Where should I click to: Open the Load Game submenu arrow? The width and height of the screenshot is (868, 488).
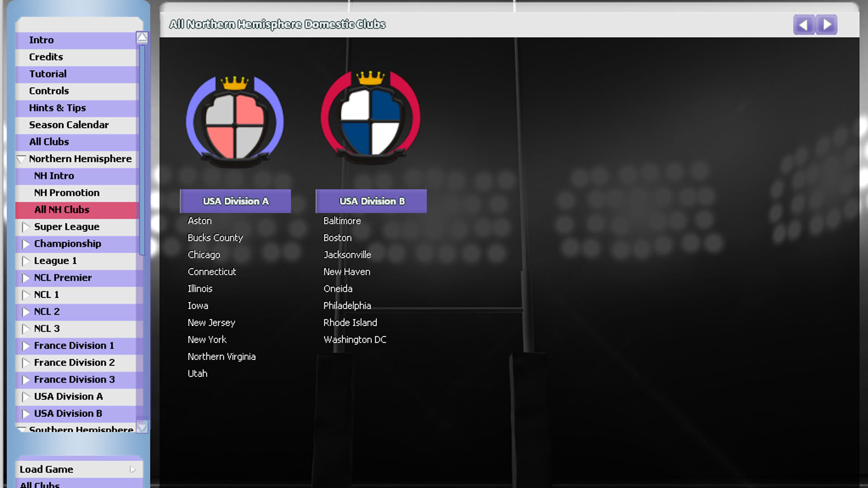pyautogui.click(x=132, y=469)
